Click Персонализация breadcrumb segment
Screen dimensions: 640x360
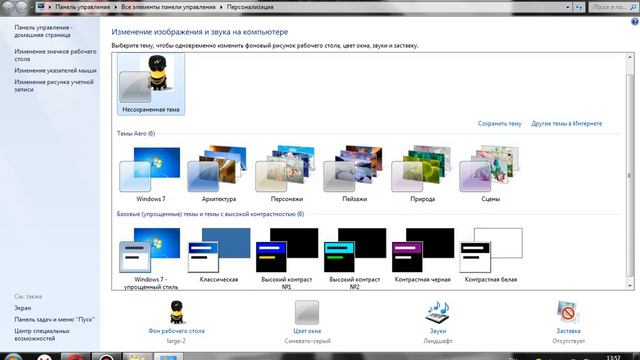point(250,7)
